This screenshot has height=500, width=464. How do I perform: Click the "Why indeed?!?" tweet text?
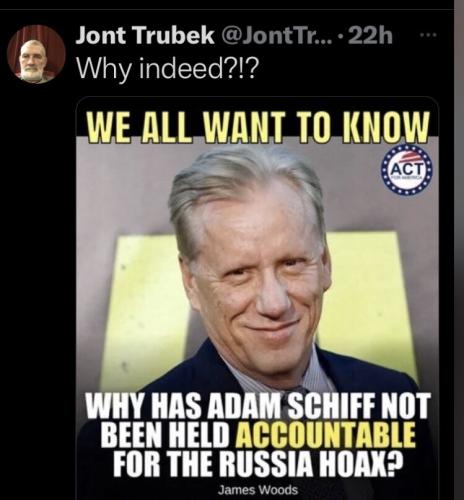pyautogui.click(x=167, y=69)
